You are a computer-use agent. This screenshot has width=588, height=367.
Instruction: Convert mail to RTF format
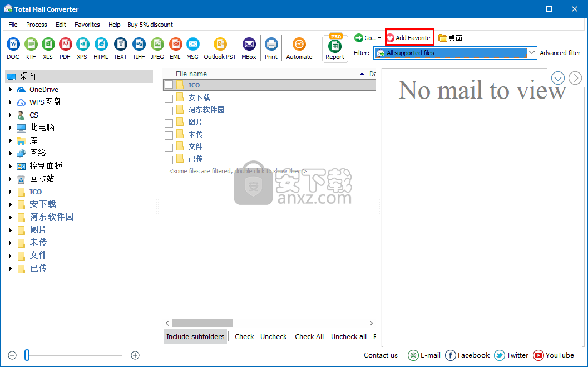click(31, 48)
